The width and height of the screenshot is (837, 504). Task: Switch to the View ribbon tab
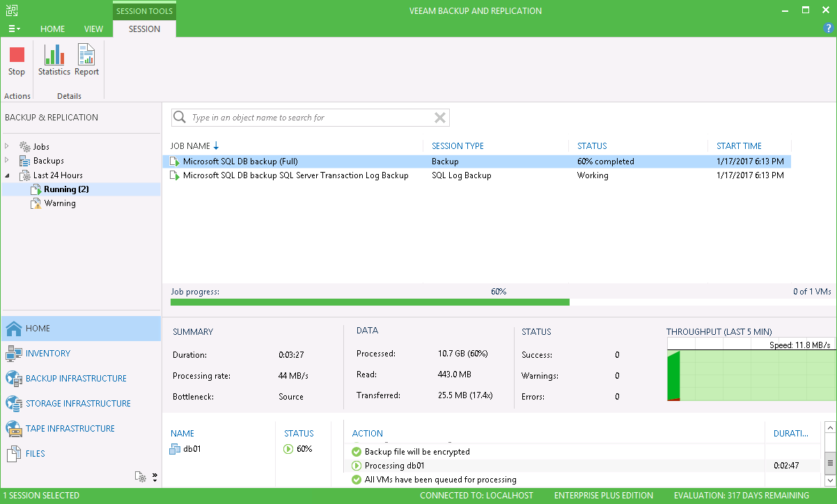[93, 29]
